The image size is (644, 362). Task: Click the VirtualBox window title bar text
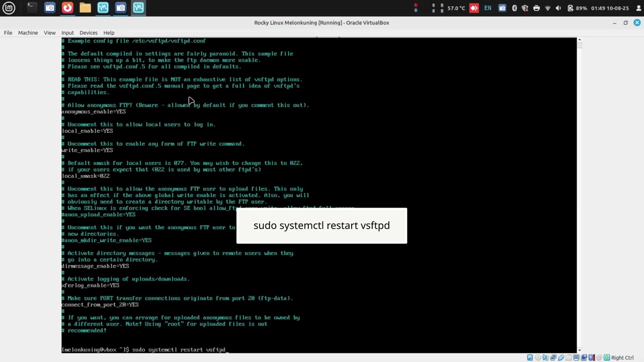point(321,23)
